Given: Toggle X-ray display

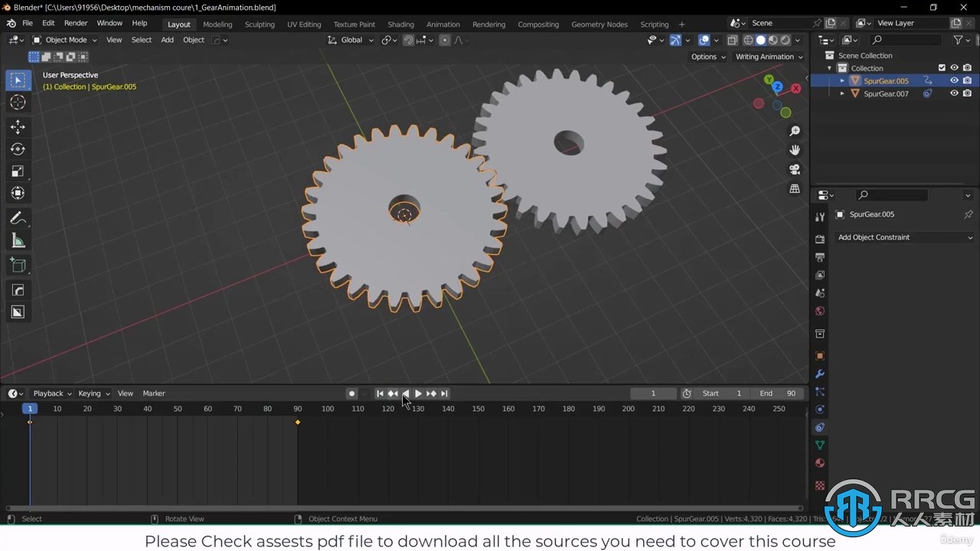Looking at the screenshot, I should pos(732,40).
